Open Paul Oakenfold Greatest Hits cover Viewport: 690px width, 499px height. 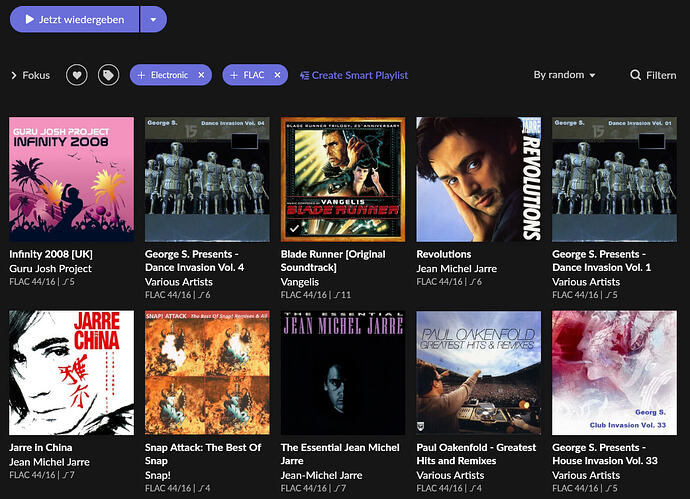(x=479, y=373)
